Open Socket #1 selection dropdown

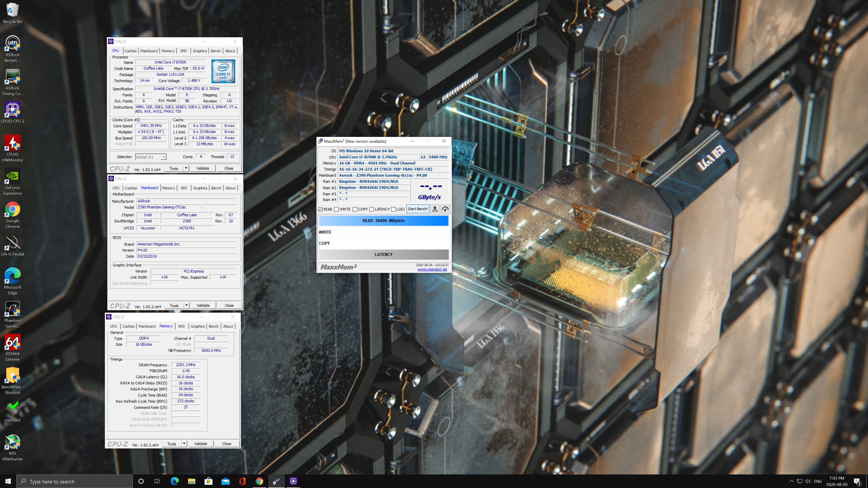pyautogui.click(x=151, y=157)
